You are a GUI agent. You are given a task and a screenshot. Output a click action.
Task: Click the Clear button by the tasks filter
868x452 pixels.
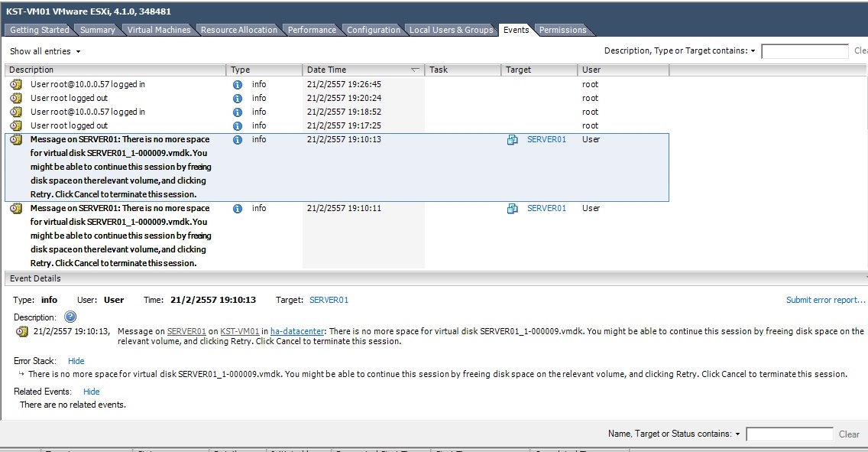(849, 434)
